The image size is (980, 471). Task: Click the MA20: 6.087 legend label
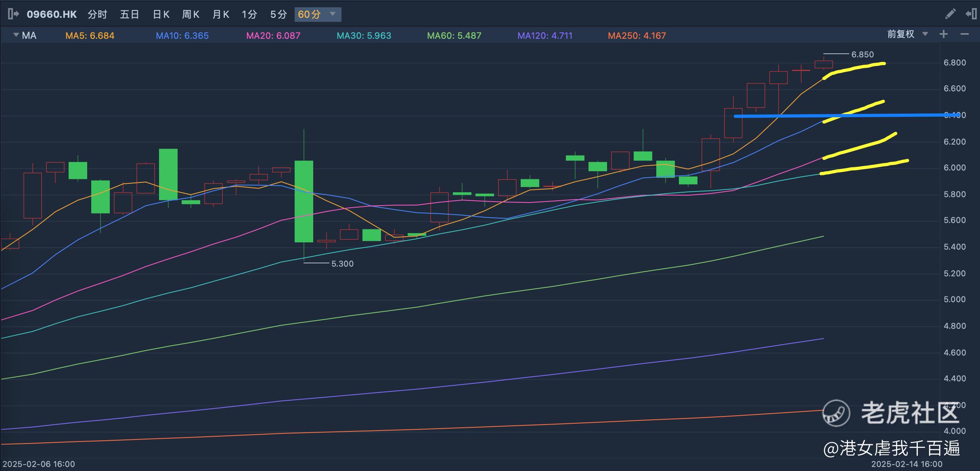(273, 36)
